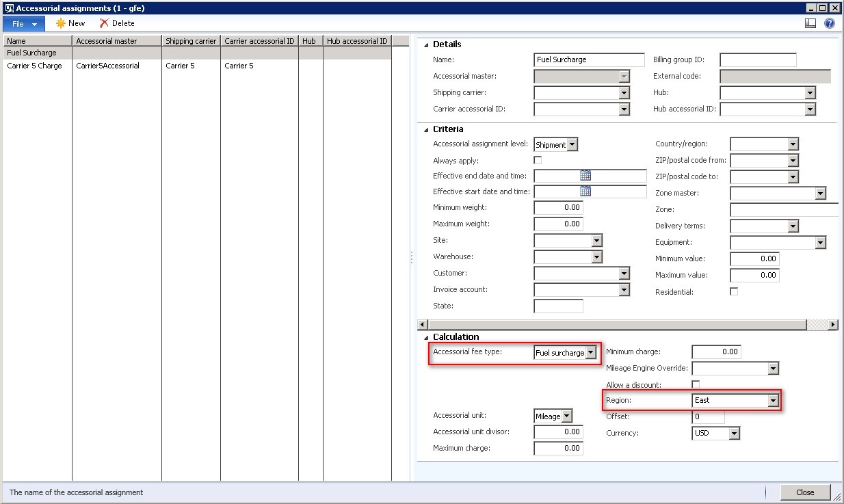Check the Allow a discount box
The height and width of the screenshot is (504, 844).
(696, 385)
